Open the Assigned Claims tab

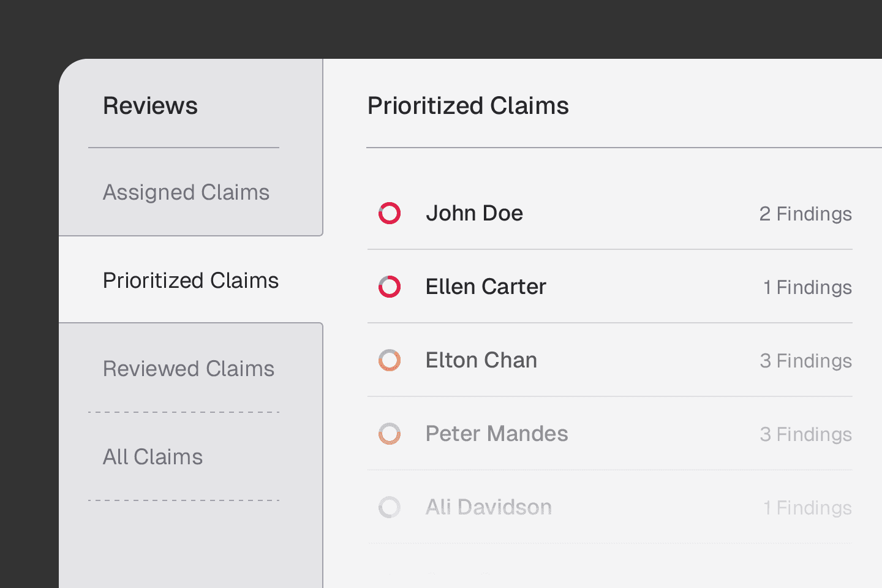point(186,192)
